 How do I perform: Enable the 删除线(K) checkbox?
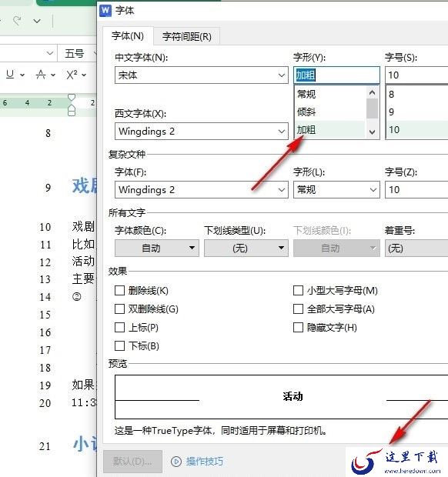pos(119,290)
